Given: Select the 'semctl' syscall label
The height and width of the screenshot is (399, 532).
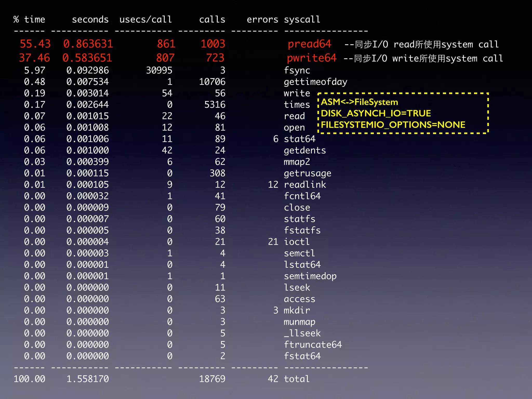Looking at the screenshot, I should [299, 253].
